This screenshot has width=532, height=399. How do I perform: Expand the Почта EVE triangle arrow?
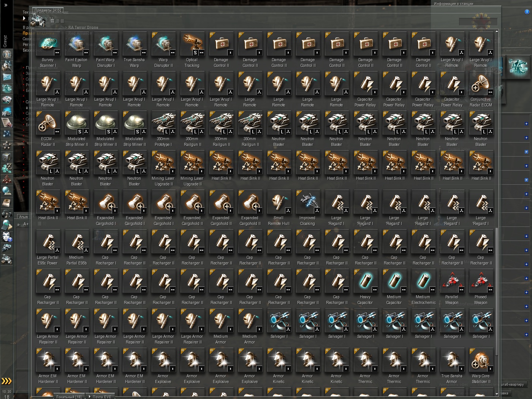[90, 396]
